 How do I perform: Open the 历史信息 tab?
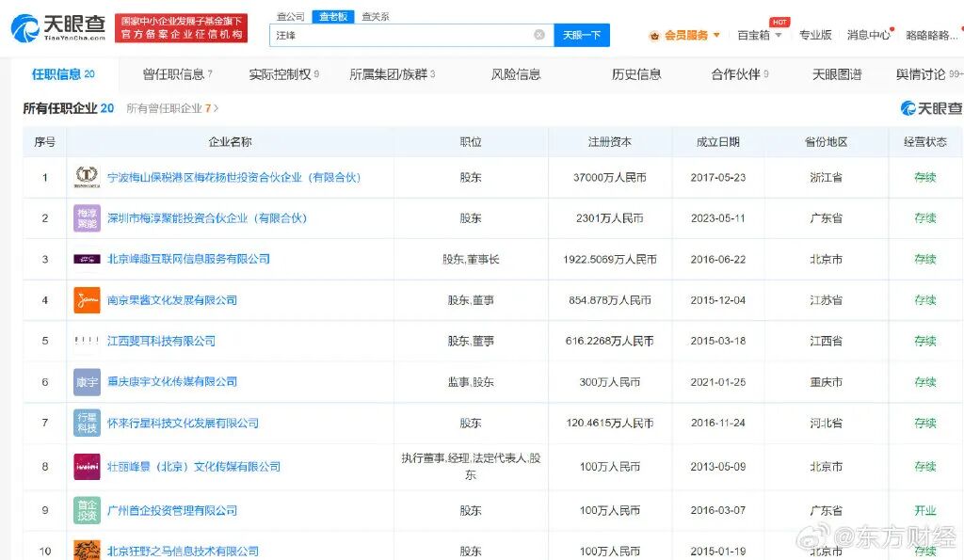point(636,74)
